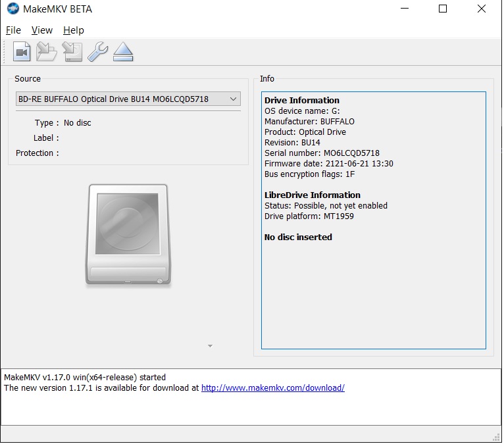Close the MakeMKV BETA window
Viewport: 504px width, 448px height.
[482, 9]
